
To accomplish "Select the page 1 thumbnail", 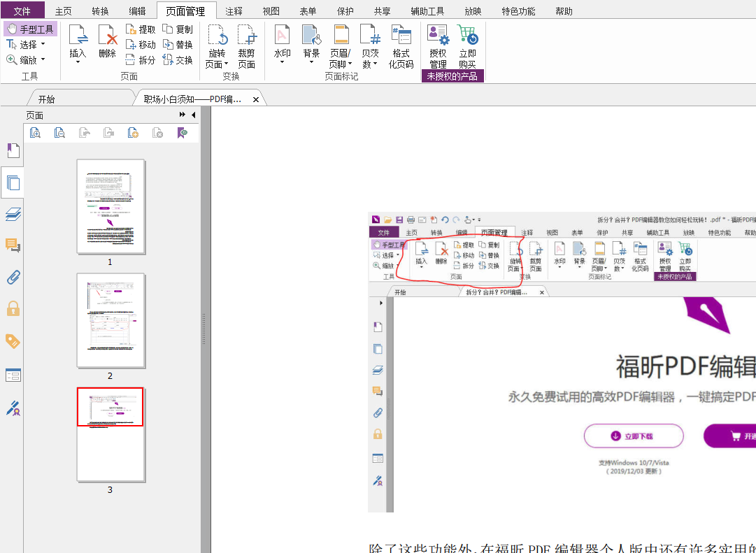I will point(110,206).
